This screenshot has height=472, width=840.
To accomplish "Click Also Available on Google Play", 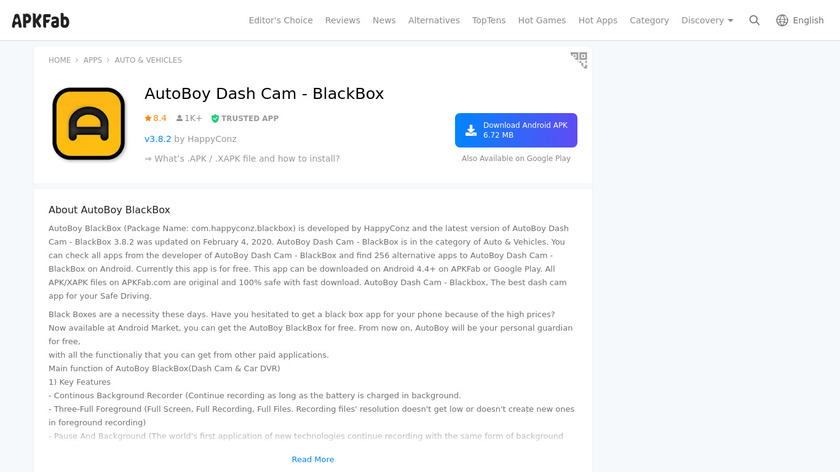I will coord(516,158).
